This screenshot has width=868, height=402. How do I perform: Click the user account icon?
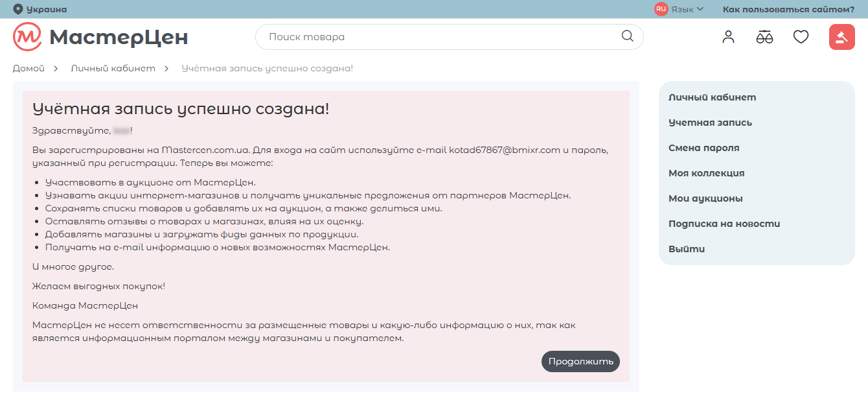pyautogui.click(x=728, y=37)
